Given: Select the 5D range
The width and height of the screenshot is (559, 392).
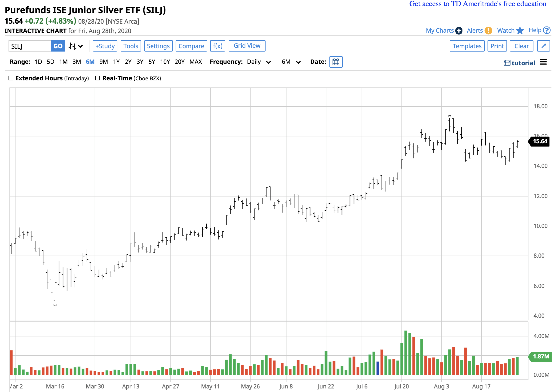Looking at the screenshot, I should [x=50, y=62].
